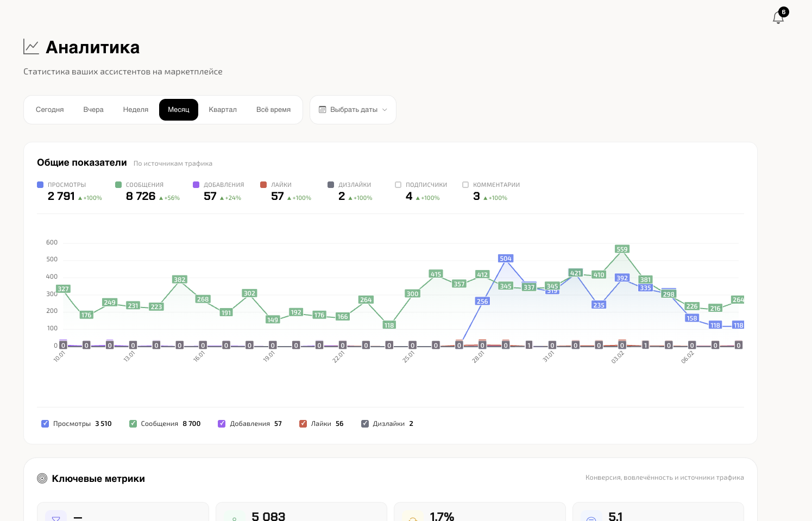Toggle the Лайки legend checkbox

[x=303, y=424]
